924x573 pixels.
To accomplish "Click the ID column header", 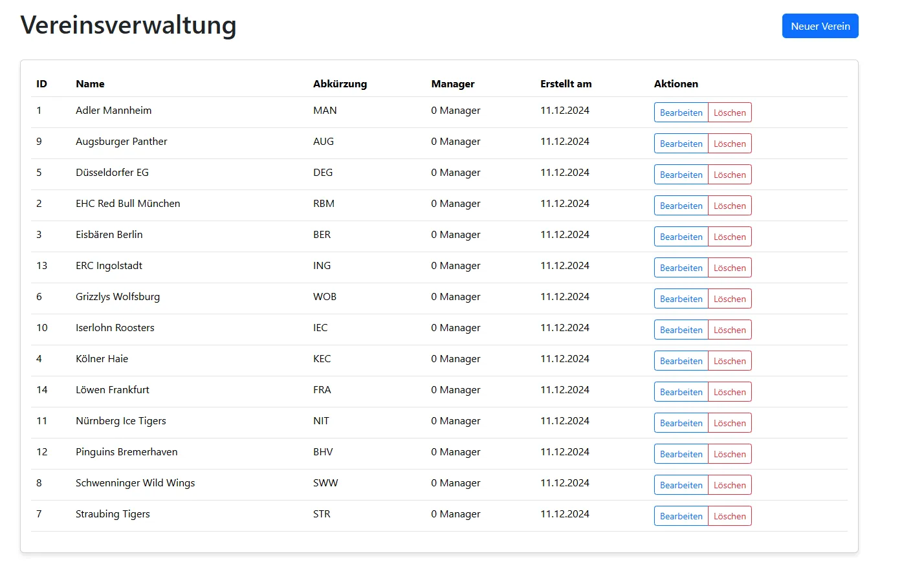I will [x=41, y=83].
